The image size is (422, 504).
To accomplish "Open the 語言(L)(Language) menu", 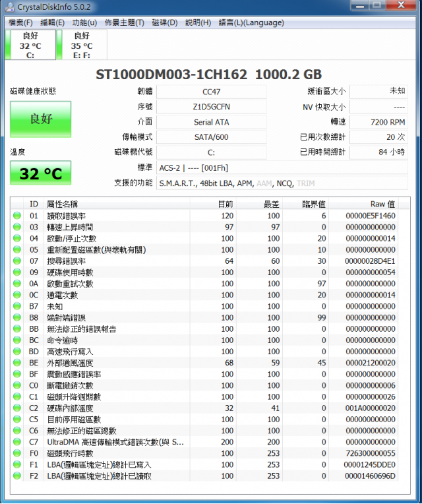I will [251, 22].
